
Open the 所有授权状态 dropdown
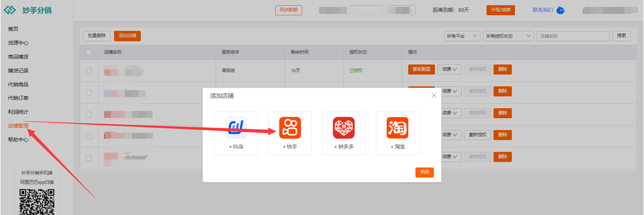tap(508, 36)
